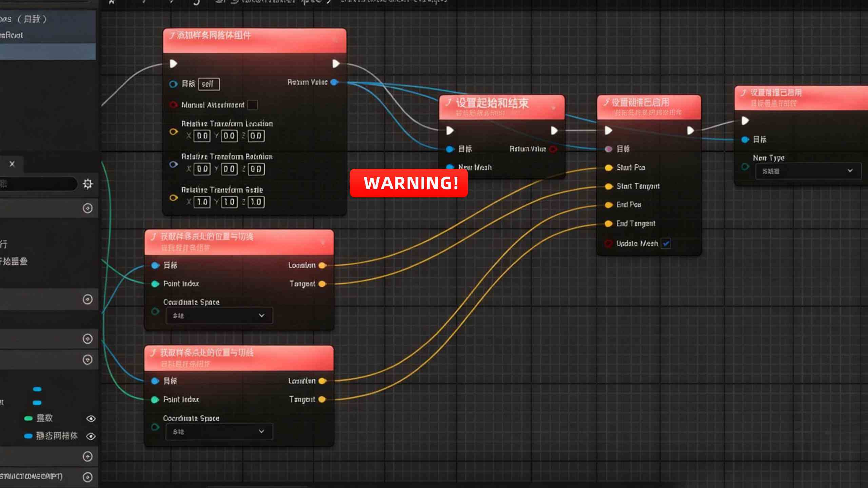Click the red WARNING! button

(409, 183)
